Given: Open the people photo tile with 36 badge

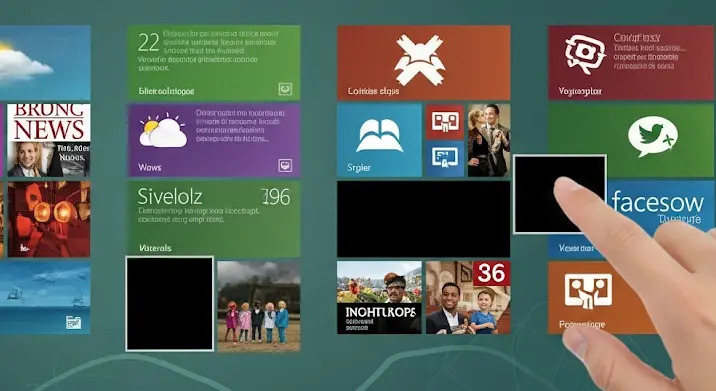Looking at the screenshot, I should click(x=468, y=297).
